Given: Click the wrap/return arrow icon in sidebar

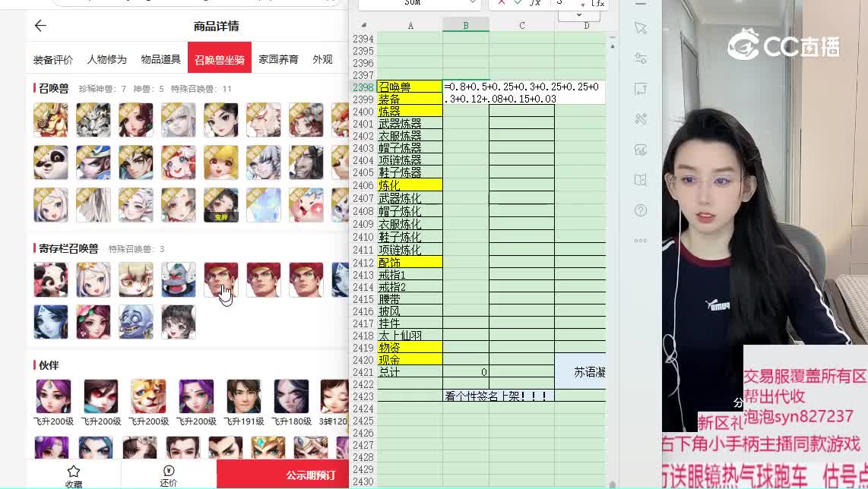Looking at the screenshot, I should click(641, 89).
